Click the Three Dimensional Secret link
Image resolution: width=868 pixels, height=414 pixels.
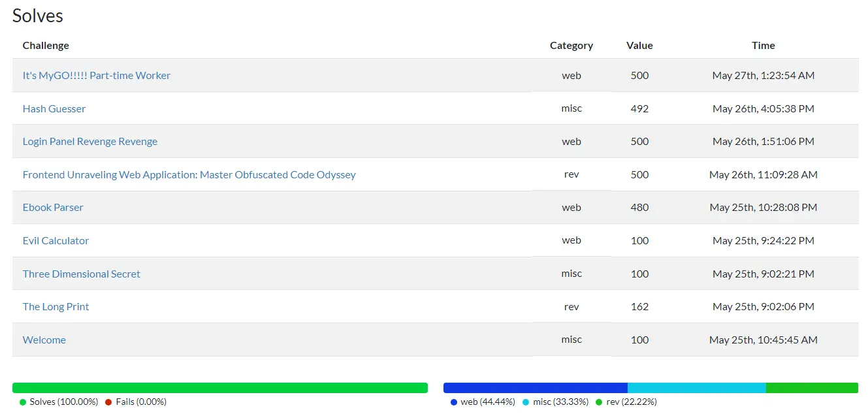(81, 274)
